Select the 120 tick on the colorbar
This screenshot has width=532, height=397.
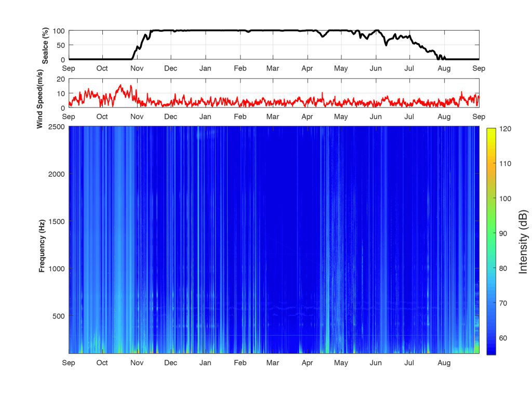(x=506, y=128)
